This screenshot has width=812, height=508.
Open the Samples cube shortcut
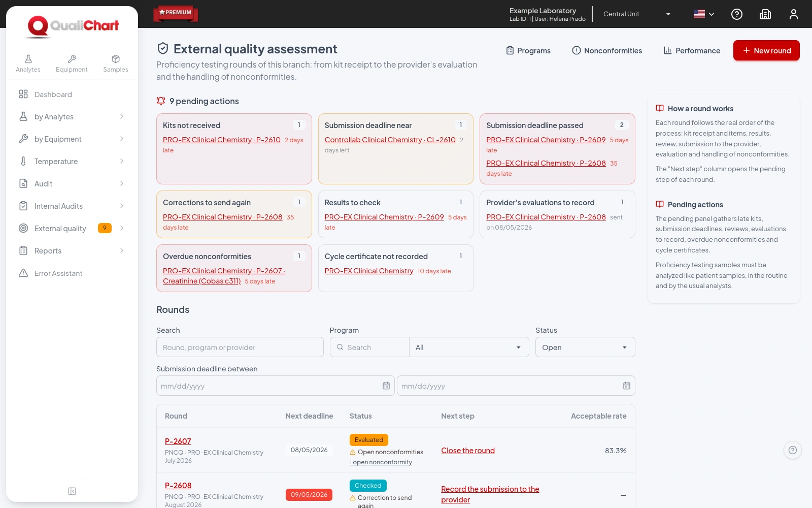tap(116, 63)
